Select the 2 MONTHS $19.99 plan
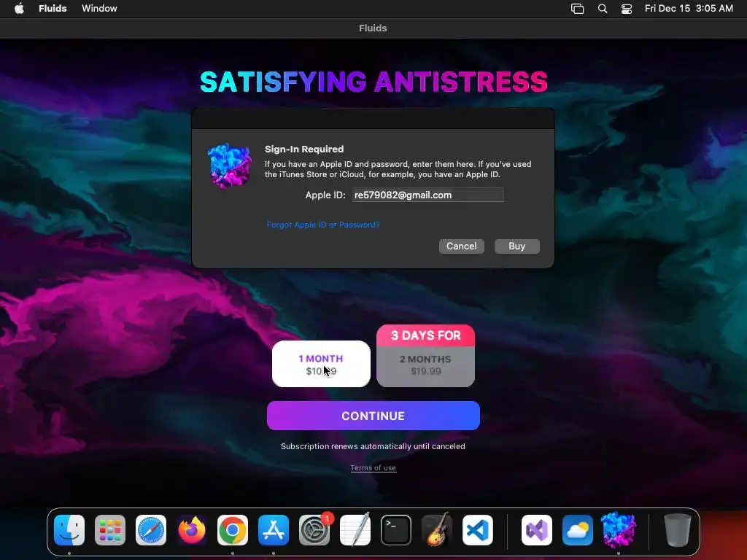 425,367
